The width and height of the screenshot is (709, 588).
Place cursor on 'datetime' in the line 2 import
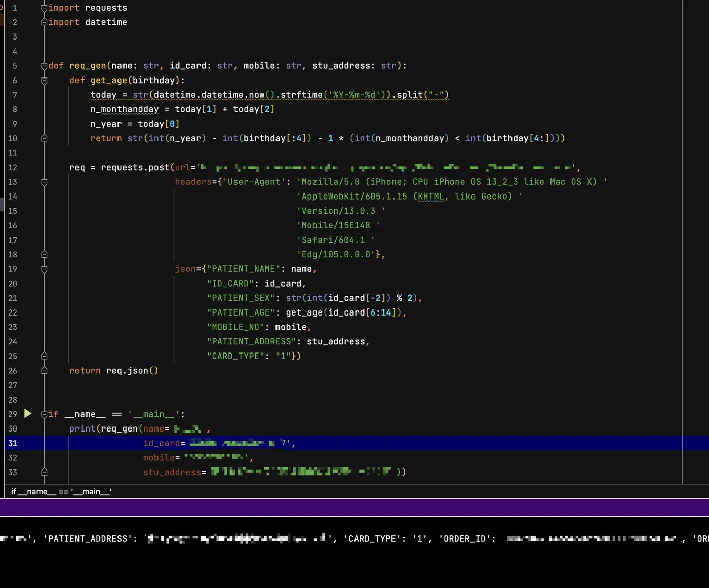click(x=106, y=22)
